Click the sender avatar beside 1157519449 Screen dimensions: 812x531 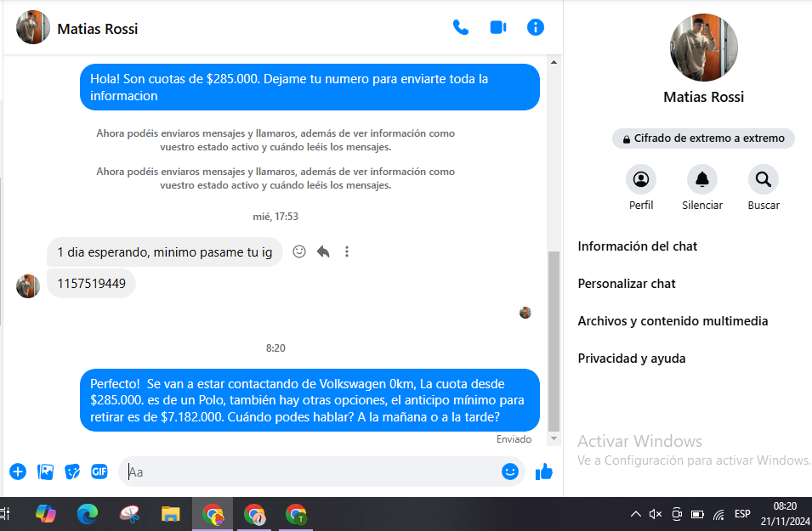[x=28, y=286]
